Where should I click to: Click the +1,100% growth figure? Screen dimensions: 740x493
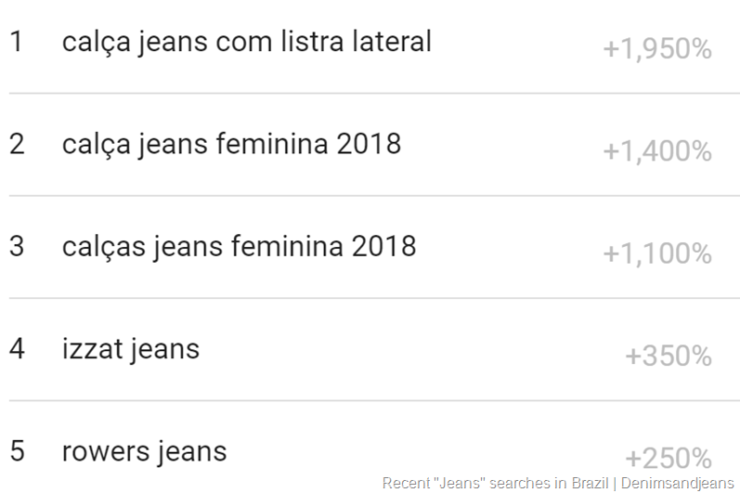[657, 254]
